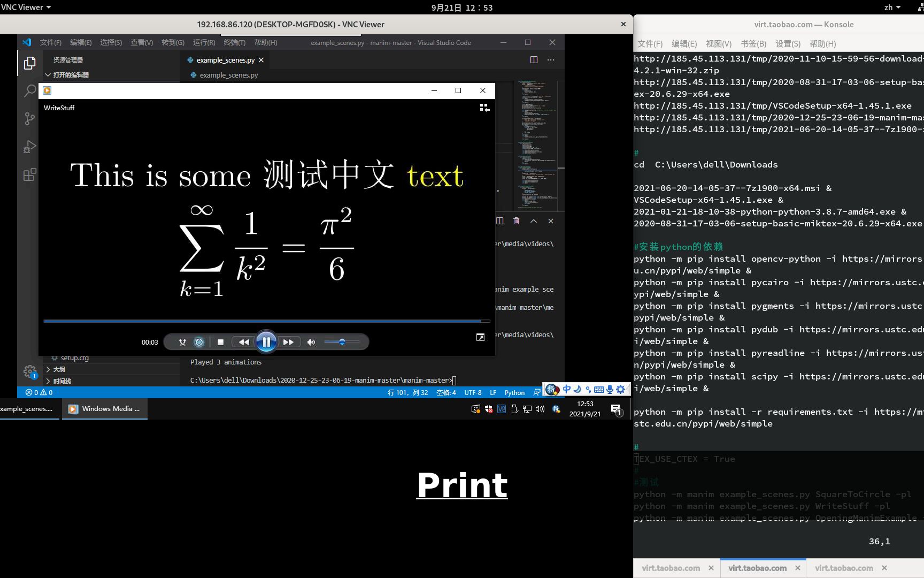924x578 pixels.
Task: Collapse the 打开的编辑器 section
Action: tap(68, 75)
